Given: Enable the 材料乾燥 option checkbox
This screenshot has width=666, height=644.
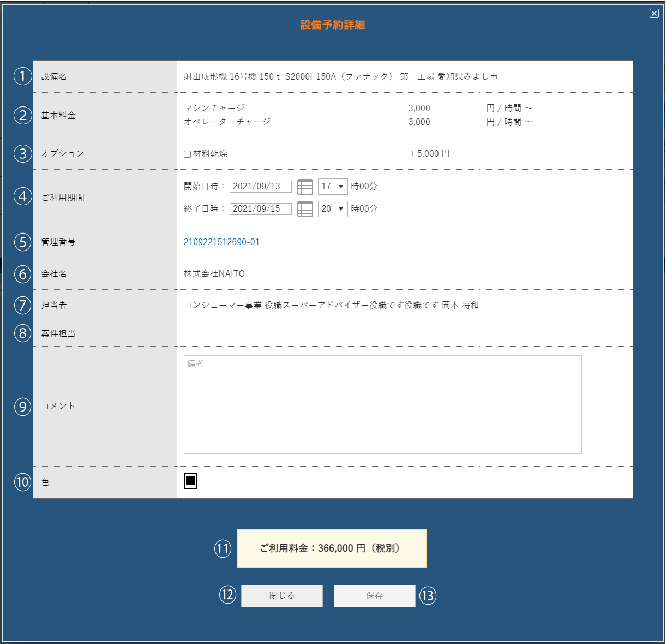Looking at the screenshot, I should click(187, 154).
